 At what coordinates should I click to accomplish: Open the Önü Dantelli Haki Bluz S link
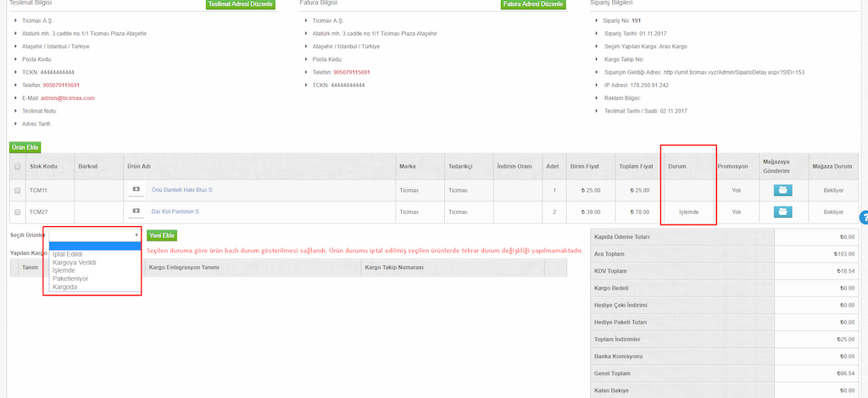[181, 191]
